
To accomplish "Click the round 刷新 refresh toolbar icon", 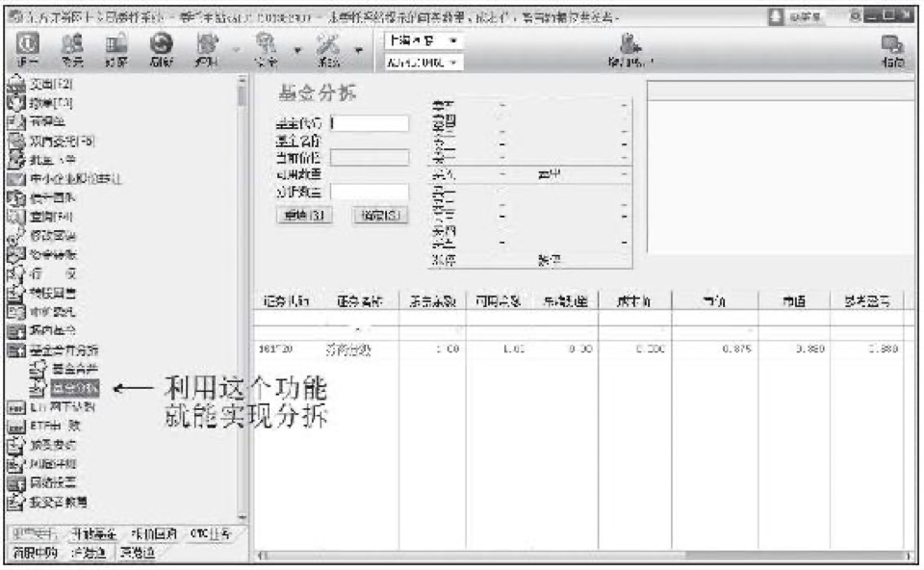I will tap(161, 44).
